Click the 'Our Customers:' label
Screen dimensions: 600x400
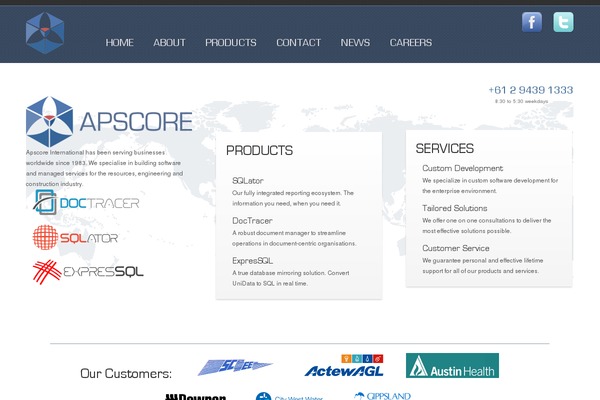(x=126, y=374)
